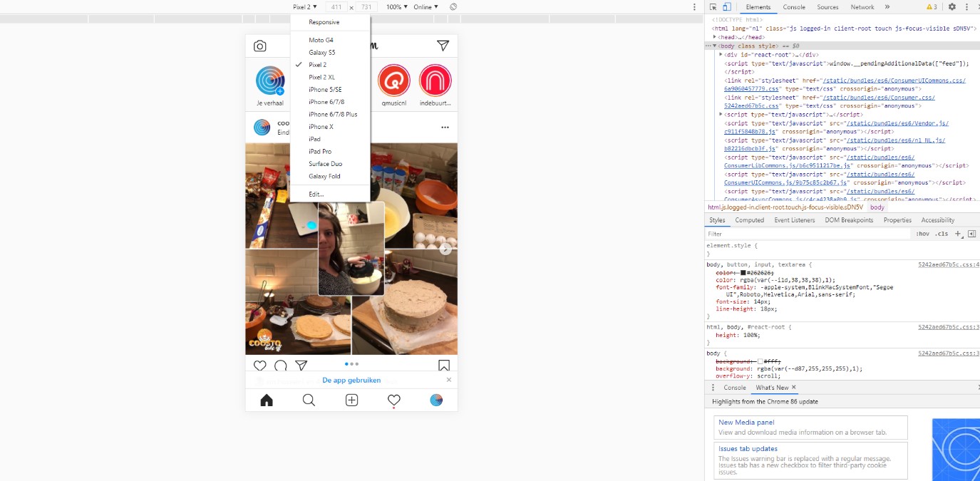Expand div react-root node
980x481 pixels.
pyautogui.click(x=721, y=54)
